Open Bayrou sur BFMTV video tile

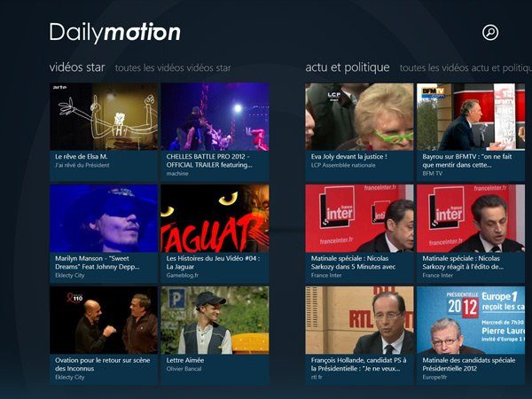[x=471, y=132]
